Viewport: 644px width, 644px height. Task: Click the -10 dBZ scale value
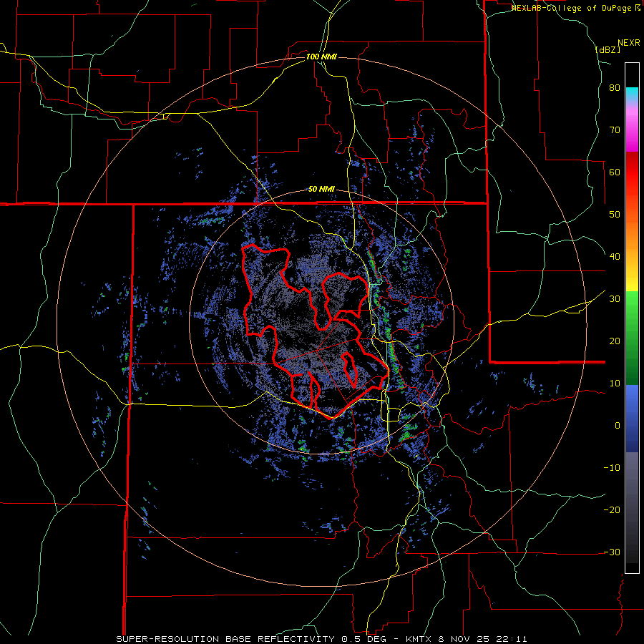tap(612, 468)
